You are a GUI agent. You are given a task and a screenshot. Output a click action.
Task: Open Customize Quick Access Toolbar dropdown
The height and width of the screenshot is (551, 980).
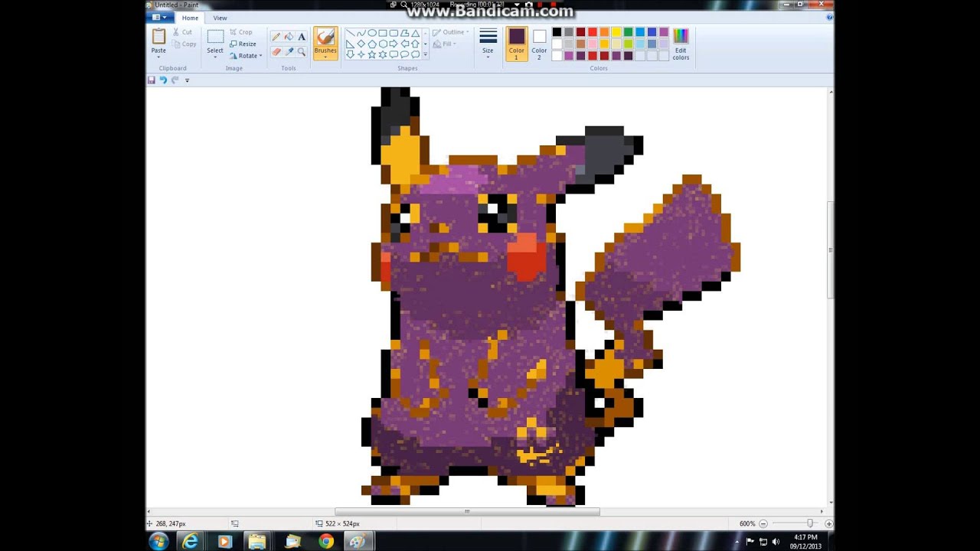point(187,80)
